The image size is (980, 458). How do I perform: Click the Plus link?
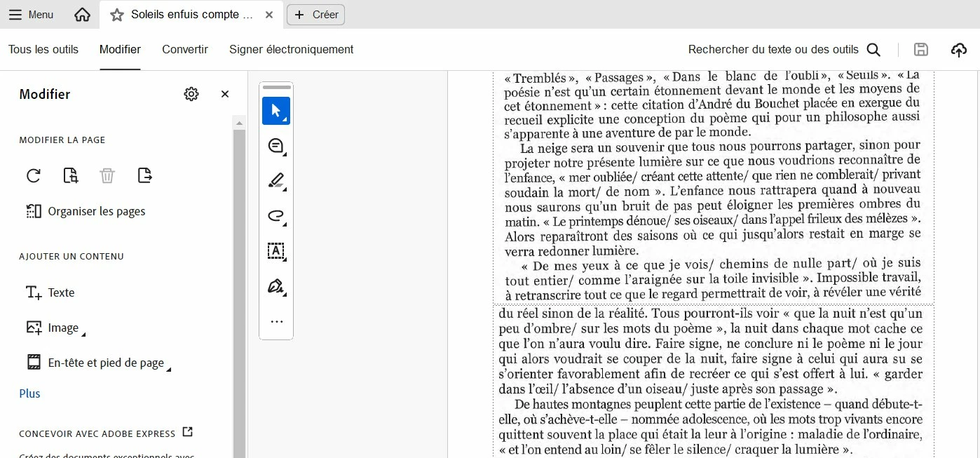(29, 393)
